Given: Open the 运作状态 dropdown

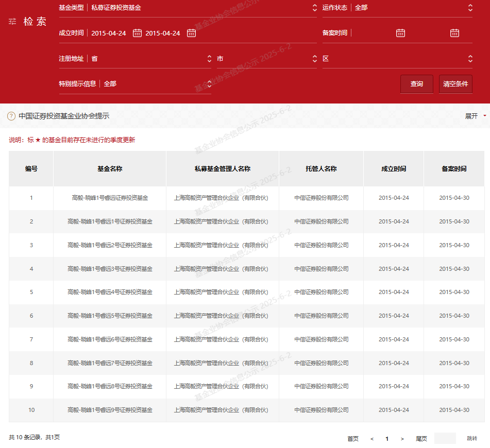Looking at the screenshot, I should tap(412, 8).
